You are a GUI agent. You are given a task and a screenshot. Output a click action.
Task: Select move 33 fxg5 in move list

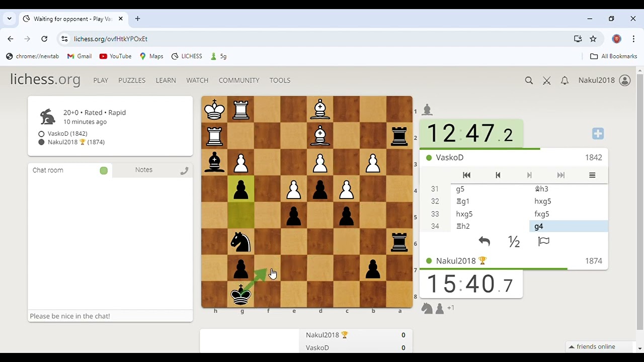click(x=569, y=214)
